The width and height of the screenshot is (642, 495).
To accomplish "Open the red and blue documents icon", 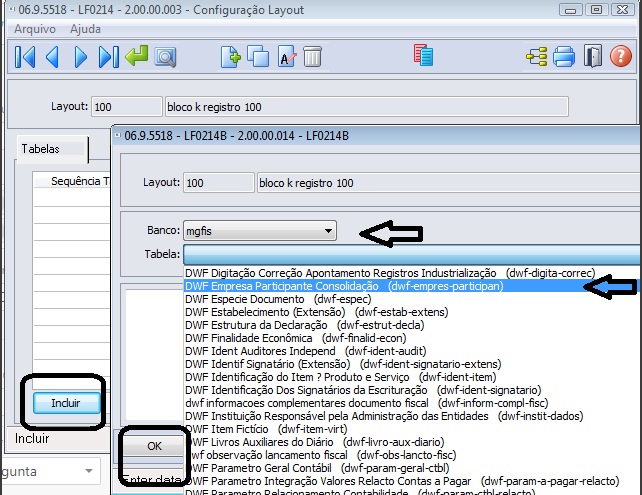I will click(x=423, y=55).
